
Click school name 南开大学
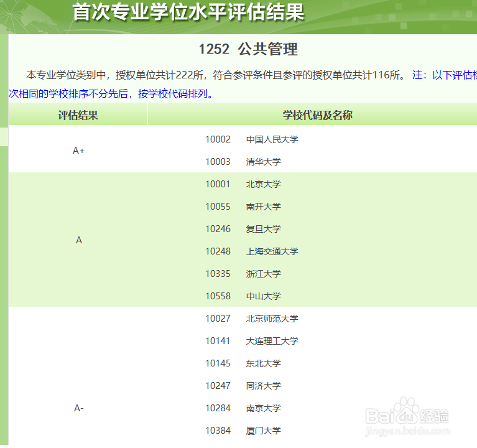(x=263, y=207)
